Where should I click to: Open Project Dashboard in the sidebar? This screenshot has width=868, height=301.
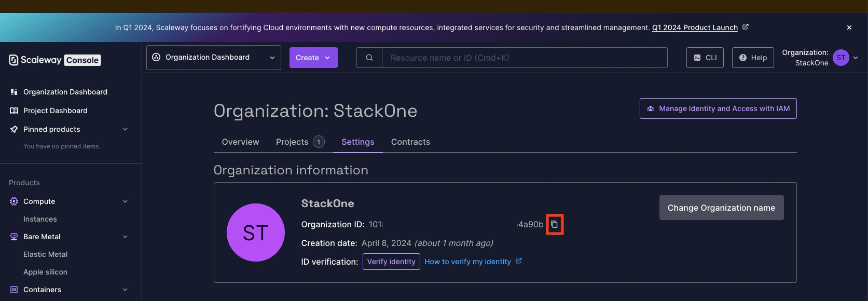56,111
